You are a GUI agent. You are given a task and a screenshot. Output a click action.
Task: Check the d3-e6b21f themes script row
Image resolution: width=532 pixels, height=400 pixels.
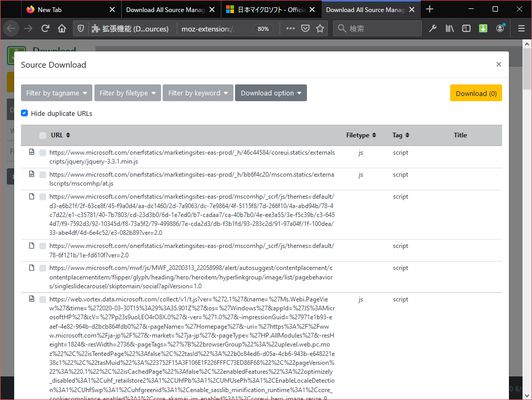43,197
